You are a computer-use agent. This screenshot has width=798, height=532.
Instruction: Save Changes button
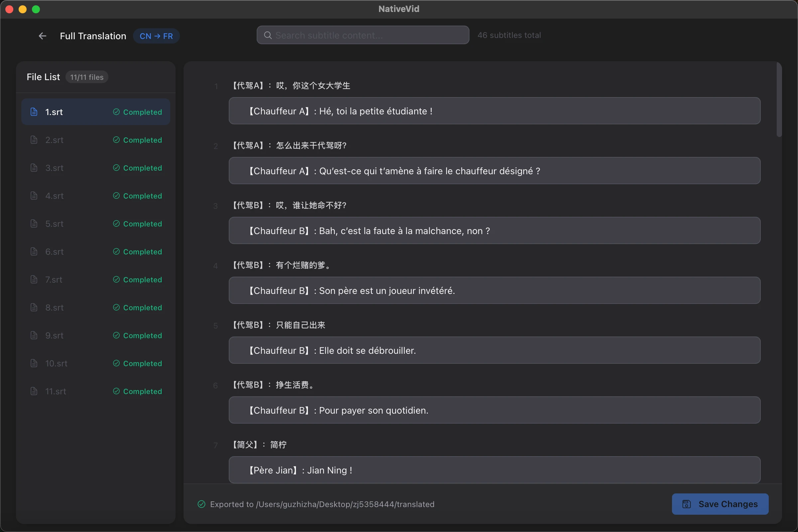720,504
